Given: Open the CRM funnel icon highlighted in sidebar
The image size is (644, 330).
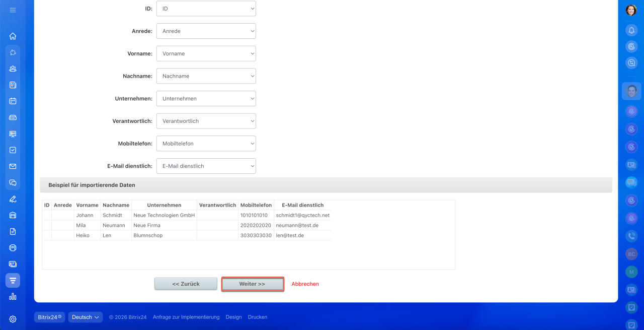Looking at the screenshot, I should 13,280.
